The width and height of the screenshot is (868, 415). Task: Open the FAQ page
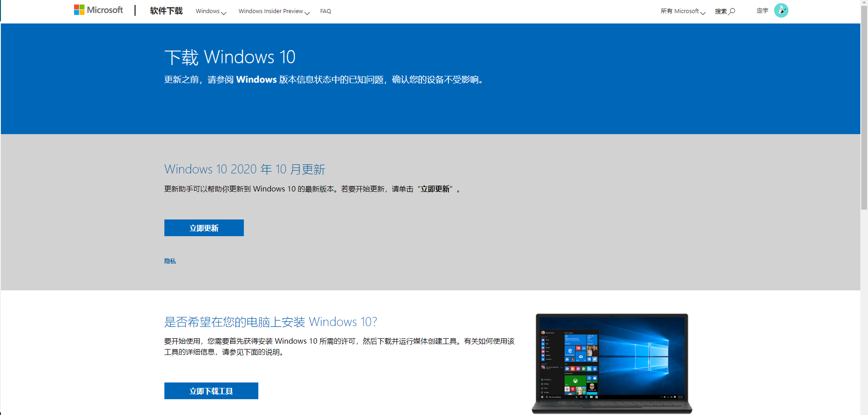tap(326, 11)
